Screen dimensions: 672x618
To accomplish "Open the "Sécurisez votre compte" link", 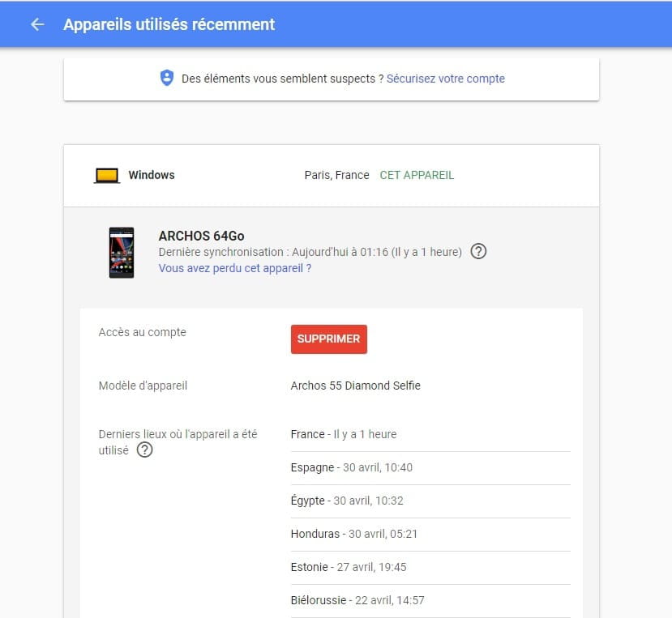I will (x=445, y=79).
